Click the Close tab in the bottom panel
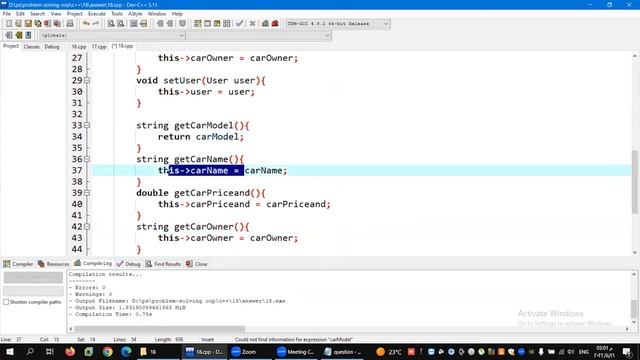 [x=197, y=264]
